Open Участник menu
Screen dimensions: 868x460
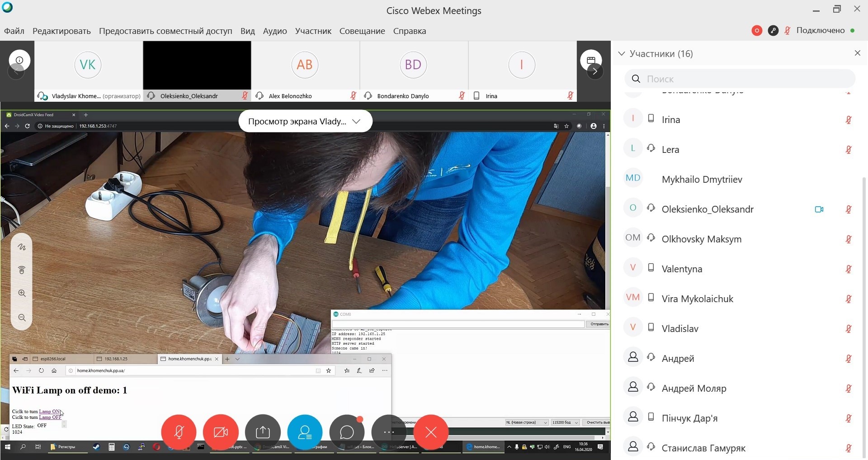click(x=313, y=31)
